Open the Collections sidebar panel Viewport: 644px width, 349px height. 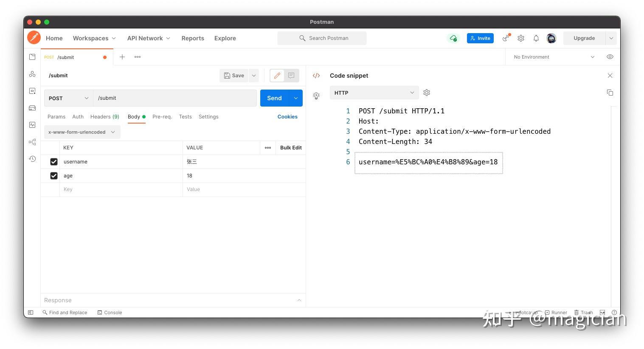pyautogui.click(x=32, y=56)
